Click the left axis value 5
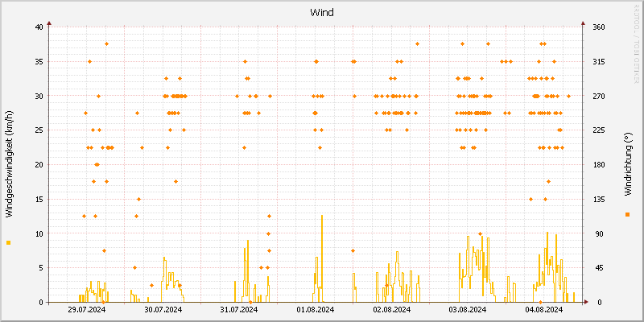Viewport: 644px width, 322px height. pos(41,268)
